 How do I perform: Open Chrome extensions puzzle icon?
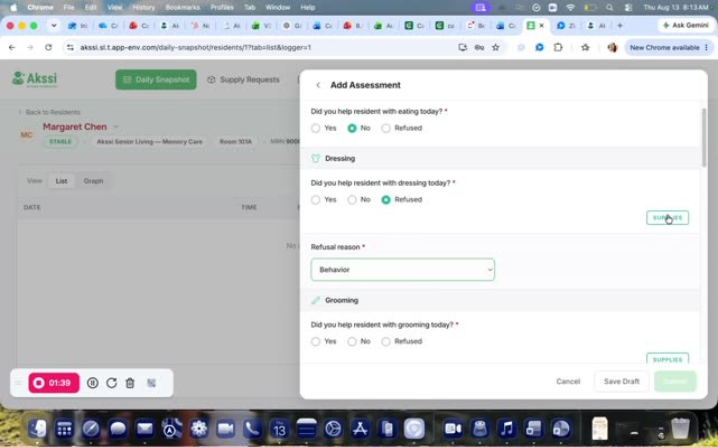(x=558, y=47)
